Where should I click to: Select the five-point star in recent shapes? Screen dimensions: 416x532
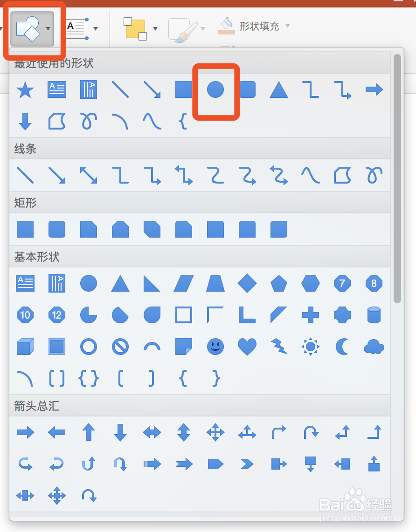[x=25, y=89]
